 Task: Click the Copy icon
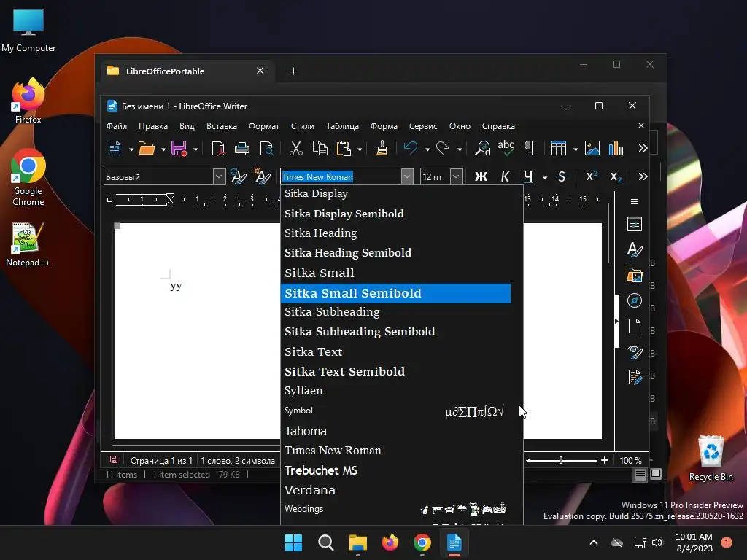(320, 149)
